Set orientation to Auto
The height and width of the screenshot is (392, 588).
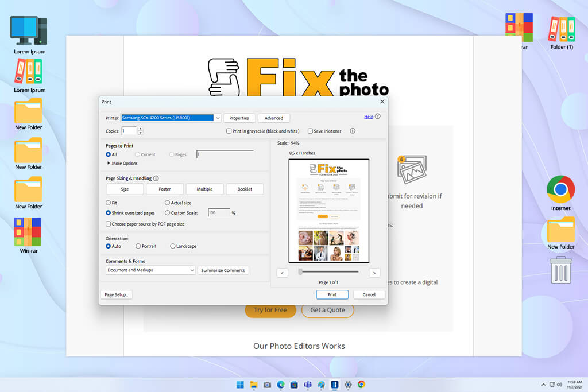pyautogui.click(x=108, y=246)
